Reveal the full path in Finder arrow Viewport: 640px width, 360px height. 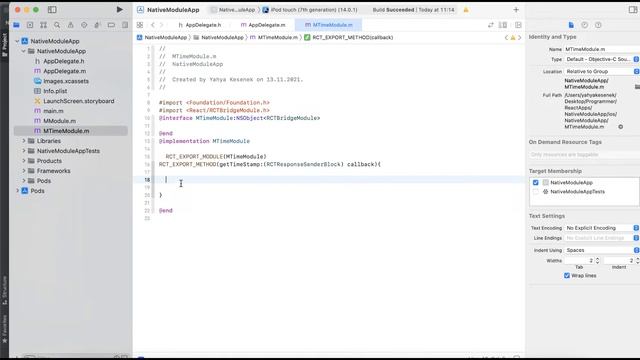(620, 127)
